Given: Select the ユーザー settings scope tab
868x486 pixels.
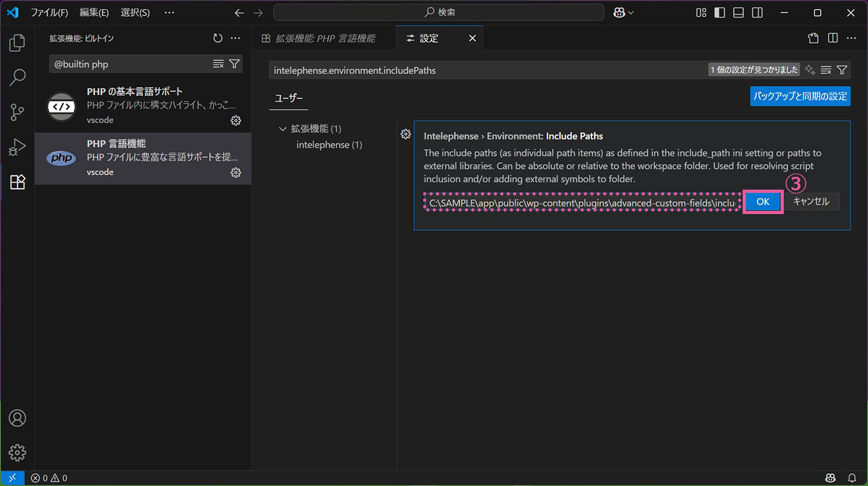Looking at the screenshot, I should pos(289,98).
